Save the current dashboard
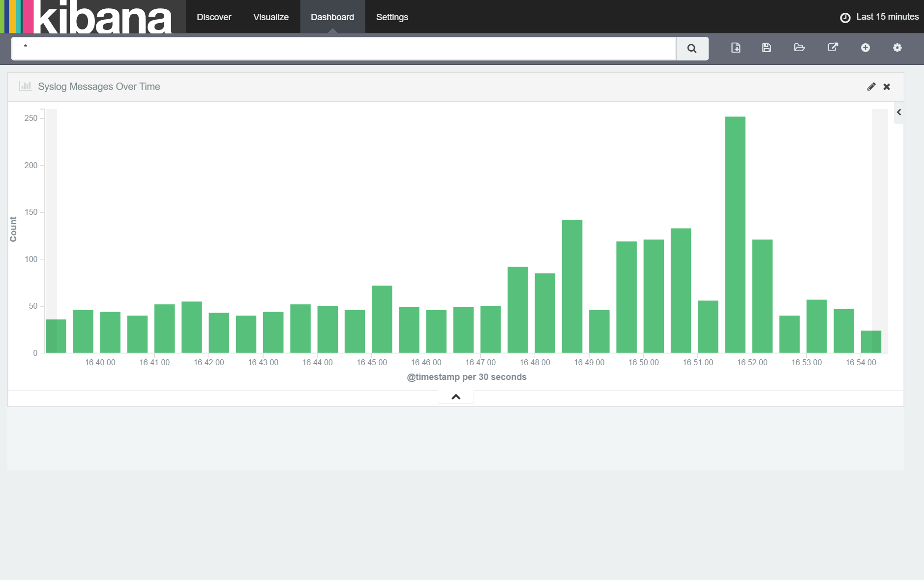 click(767, 48)
